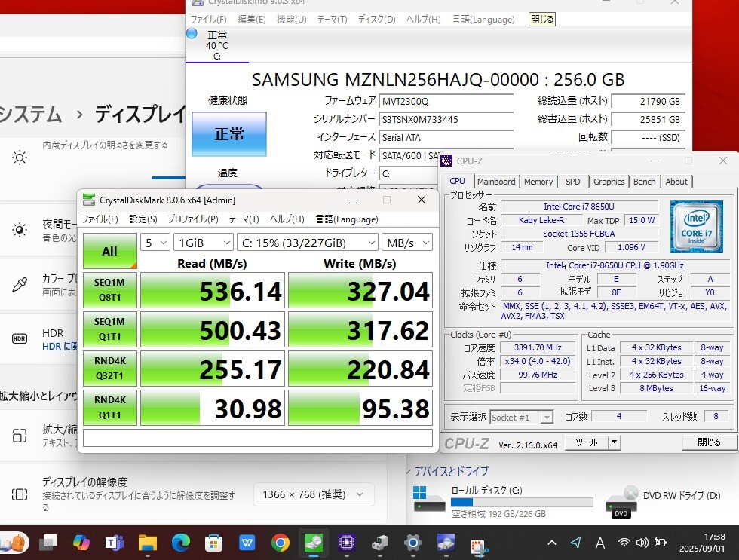
Task: Open the Copilot taskbar icon
Action: pos(81,542)
